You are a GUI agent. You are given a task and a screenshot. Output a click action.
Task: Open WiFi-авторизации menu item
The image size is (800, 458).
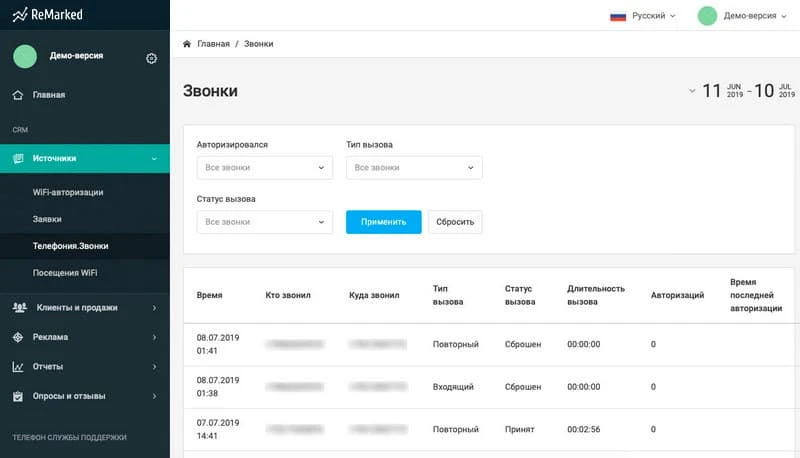(x=68, y=192)
